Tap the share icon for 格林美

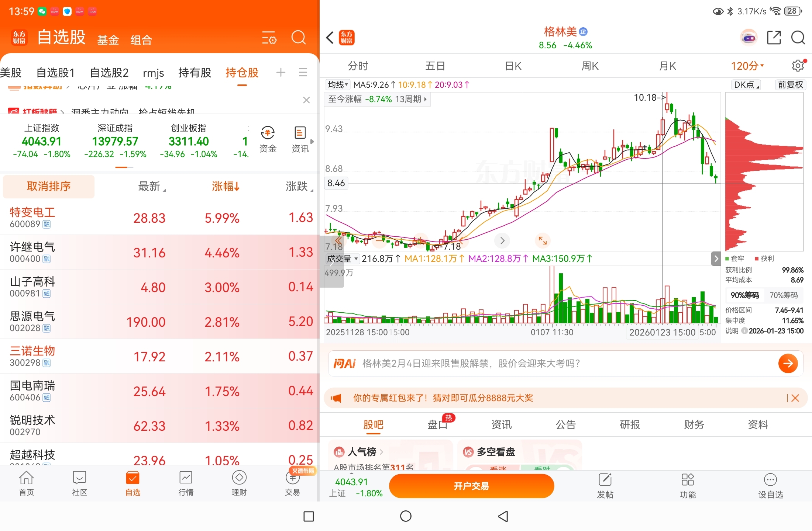pos(774,38)
